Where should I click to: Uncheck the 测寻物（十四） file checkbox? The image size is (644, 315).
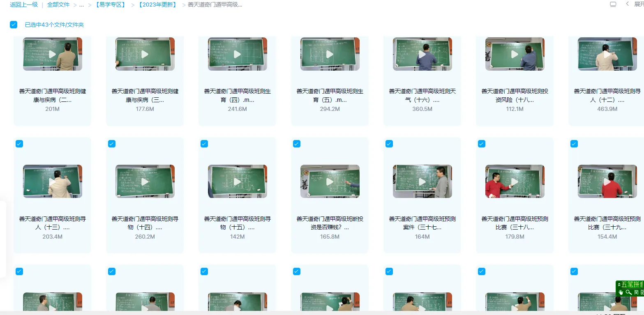tap(112, 144)
